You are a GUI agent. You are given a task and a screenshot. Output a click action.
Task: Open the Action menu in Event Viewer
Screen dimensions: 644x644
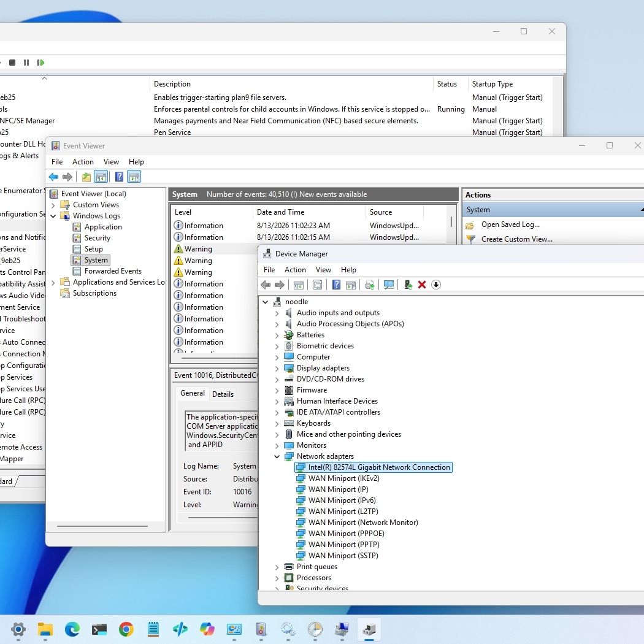83,162
